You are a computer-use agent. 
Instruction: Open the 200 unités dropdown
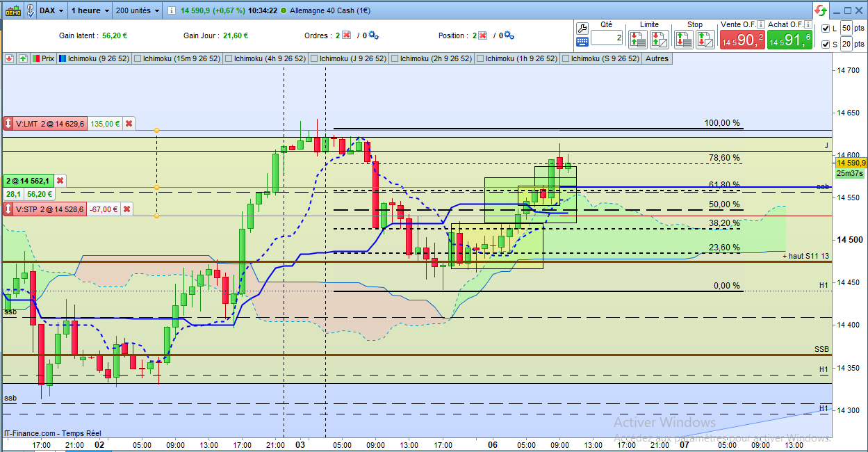click(x=137, y=10)
